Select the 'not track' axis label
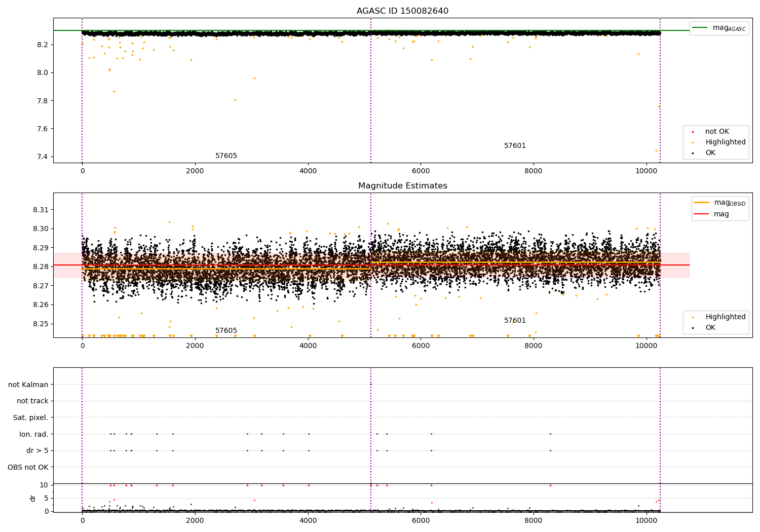This screenshot has width=760, height=532. 32,401
